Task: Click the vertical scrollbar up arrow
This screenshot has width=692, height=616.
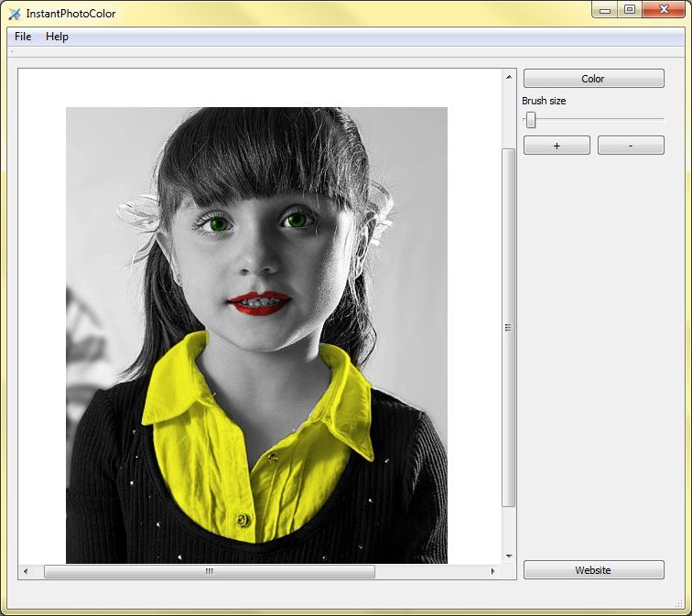Action: (509, 77)
